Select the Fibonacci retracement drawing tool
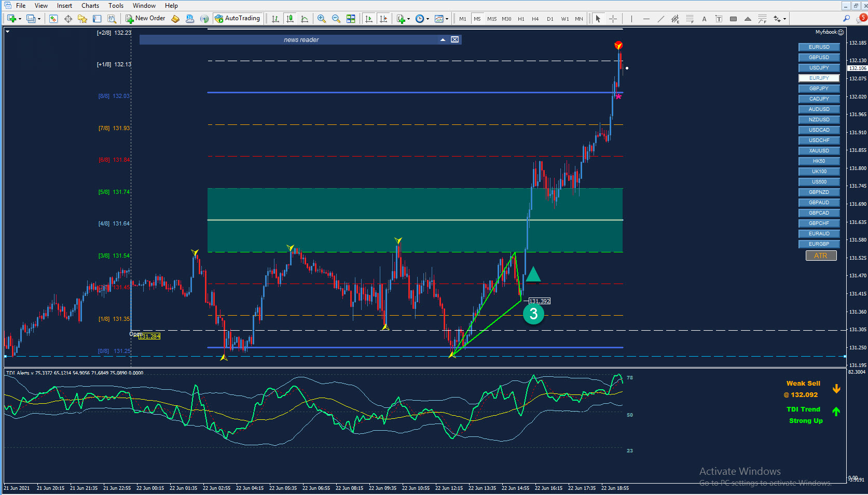868x495 pixels. (x=690, y=19)
